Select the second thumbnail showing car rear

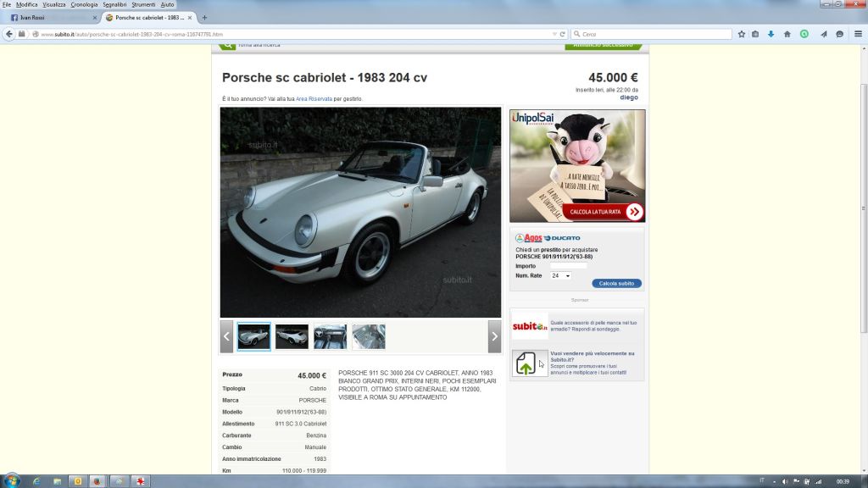click(x=292, y=336)
